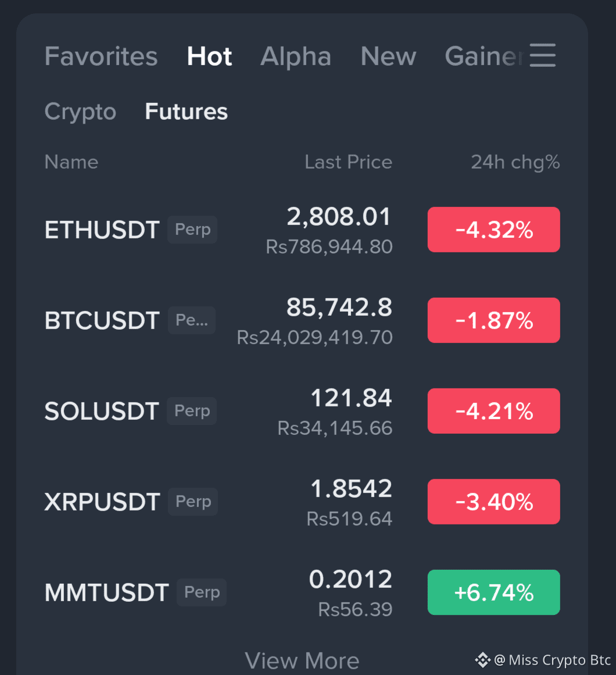616x675 pixels.
Task: Toggle sorting by 24h chg% column
Action: pos(515,162)
